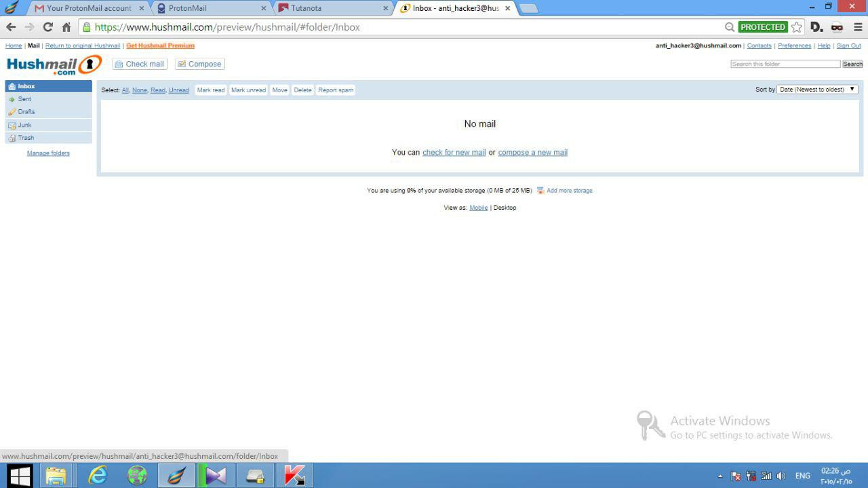
Task: Click the Delete button
Action: click(x=302, y=90)
